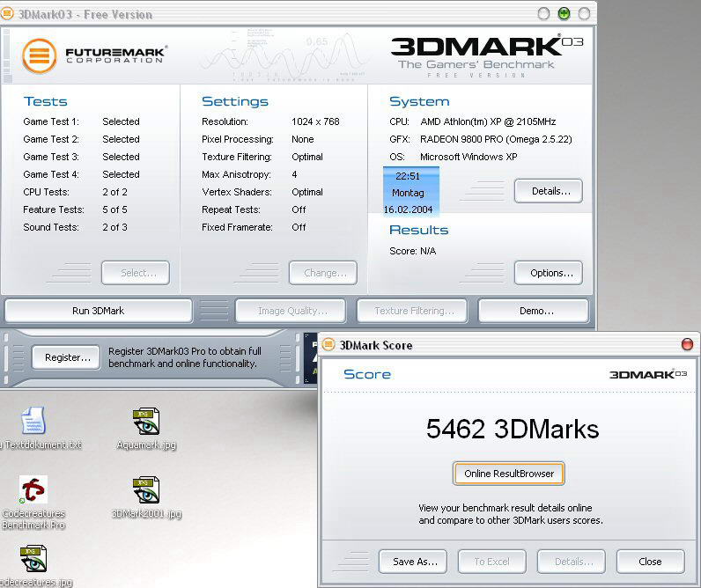Click the 3DMark03 main window title icon

coord(6,14)
